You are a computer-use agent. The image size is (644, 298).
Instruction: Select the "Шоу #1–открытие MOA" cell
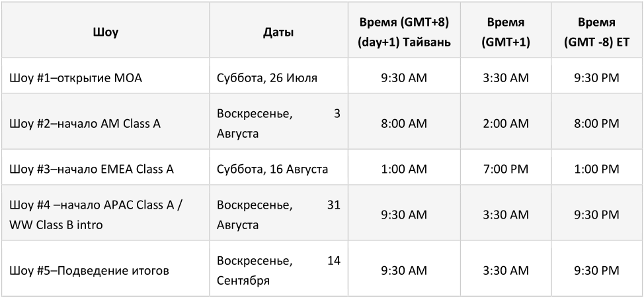click(x=76, y=78)
